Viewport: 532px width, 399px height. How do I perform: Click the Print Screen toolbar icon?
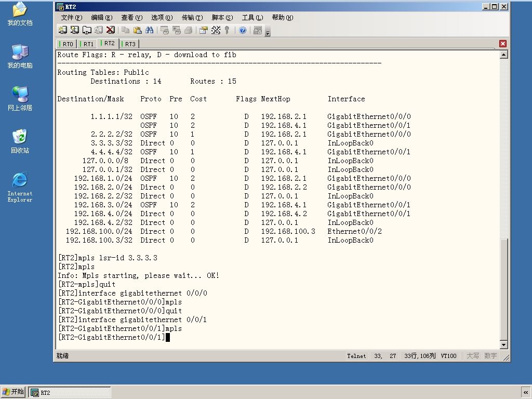165,30
